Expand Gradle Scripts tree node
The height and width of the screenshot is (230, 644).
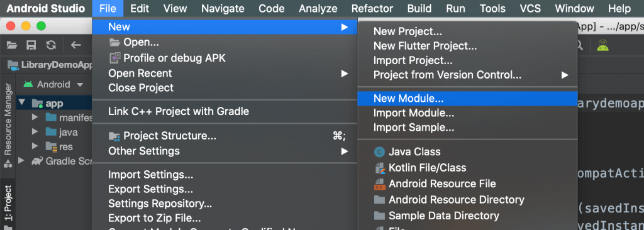point(21,161)
